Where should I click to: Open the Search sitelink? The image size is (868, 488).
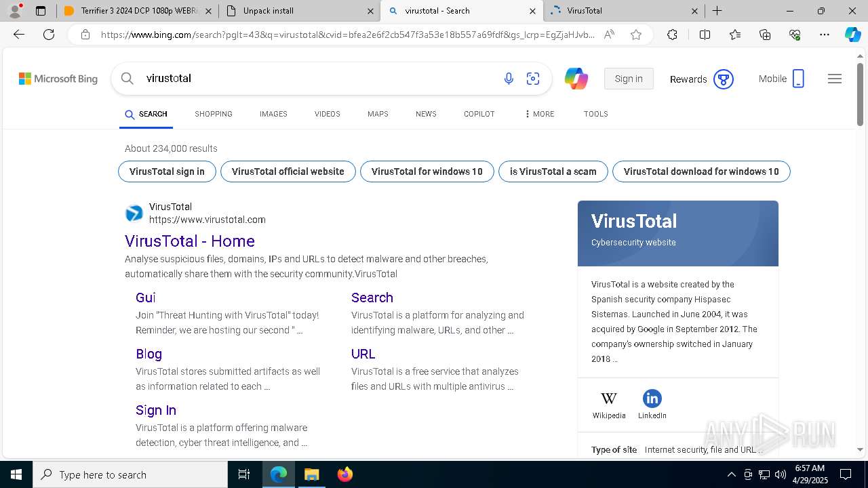(372, 298)
